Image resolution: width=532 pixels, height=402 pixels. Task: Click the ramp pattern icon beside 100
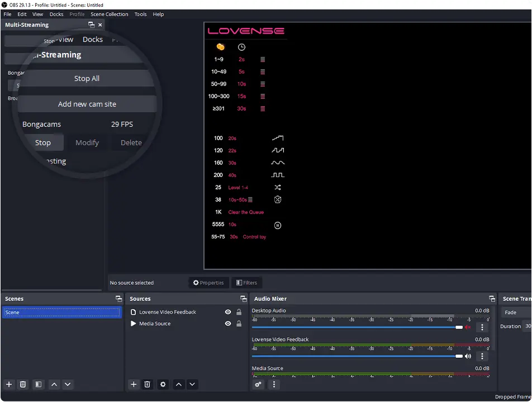pyautogui.click(x=278, y=138)
